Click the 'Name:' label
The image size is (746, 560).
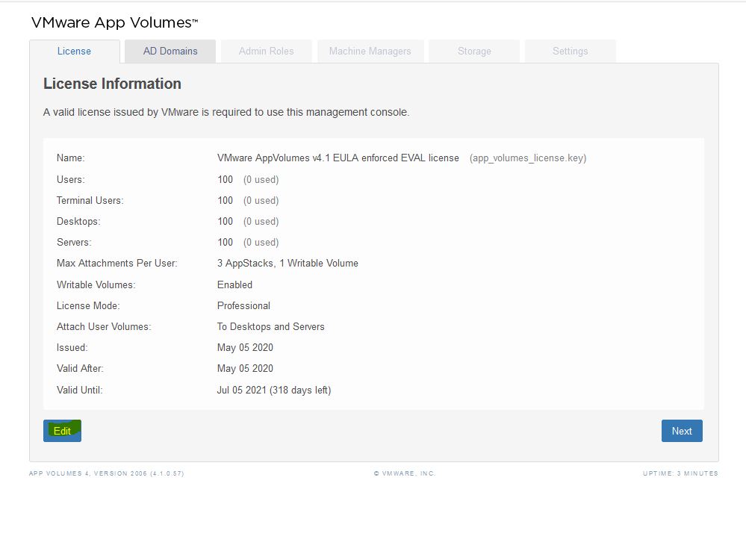70,158
